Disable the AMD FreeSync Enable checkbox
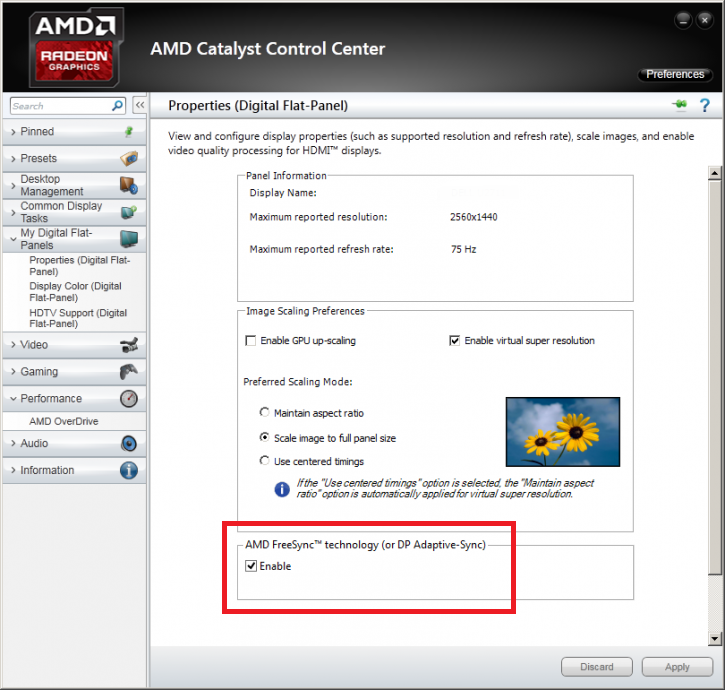The image size is (725, 690). 251,566
